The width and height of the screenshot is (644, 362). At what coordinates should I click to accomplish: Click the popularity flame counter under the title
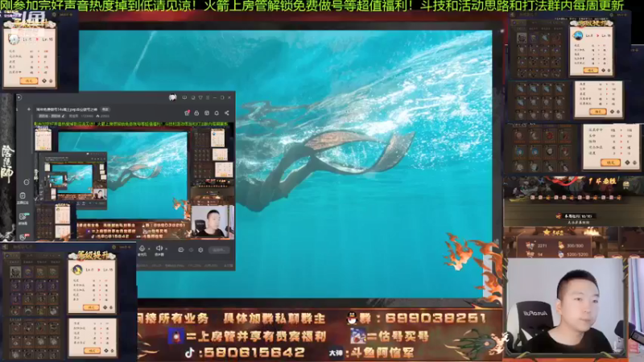pos(103,116)
